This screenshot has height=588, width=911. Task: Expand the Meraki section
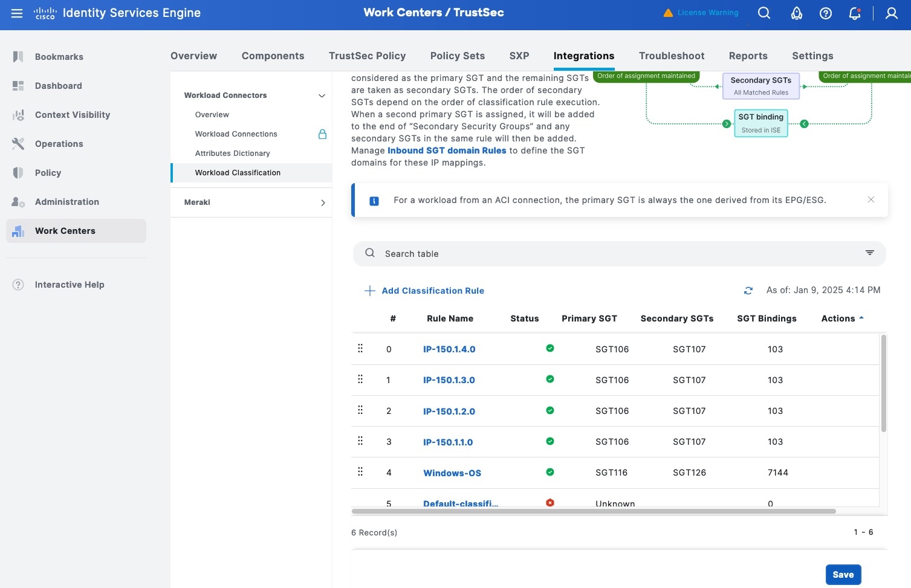(x=322, y=202)
